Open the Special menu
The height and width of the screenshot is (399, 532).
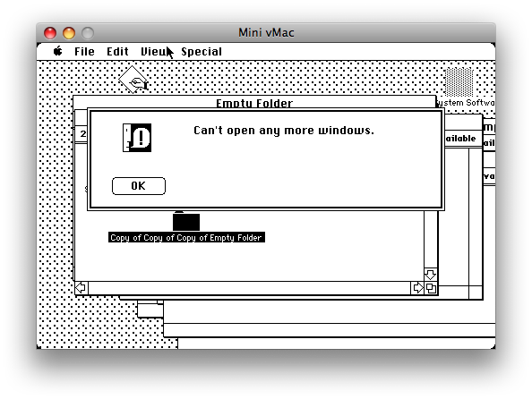(x=202, y=52)
